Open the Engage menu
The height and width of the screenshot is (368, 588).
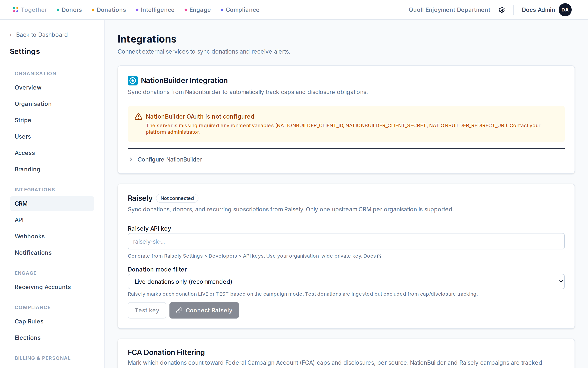198,10
